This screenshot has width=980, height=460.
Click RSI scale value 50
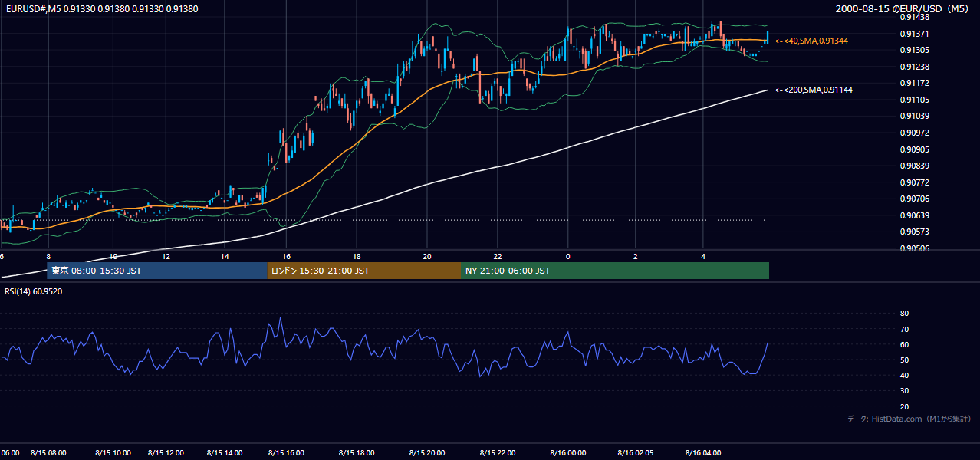(x=904, y=360)
